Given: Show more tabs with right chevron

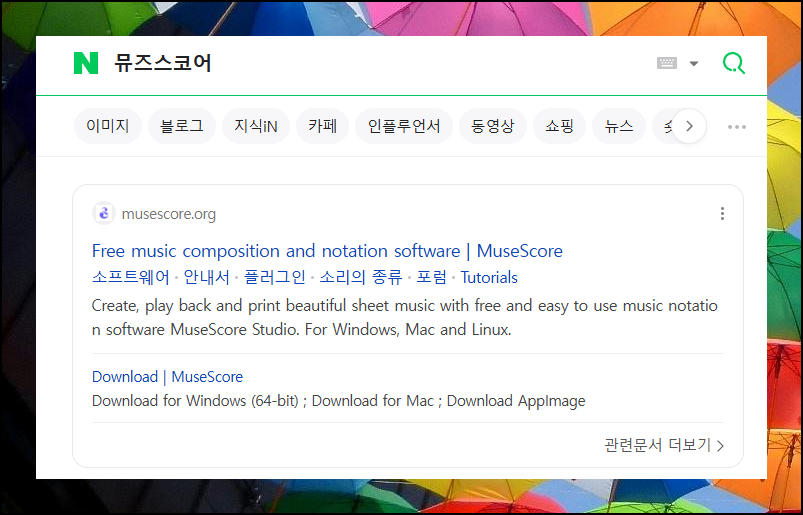Looking at the screenshot, I should click(x=689, y=126).
